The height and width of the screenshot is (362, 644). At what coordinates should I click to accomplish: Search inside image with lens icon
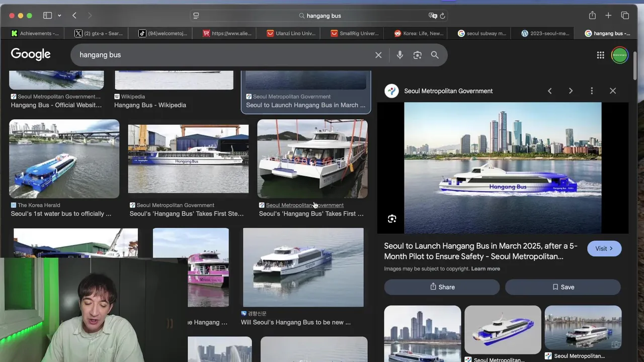[x=392, y=219]
